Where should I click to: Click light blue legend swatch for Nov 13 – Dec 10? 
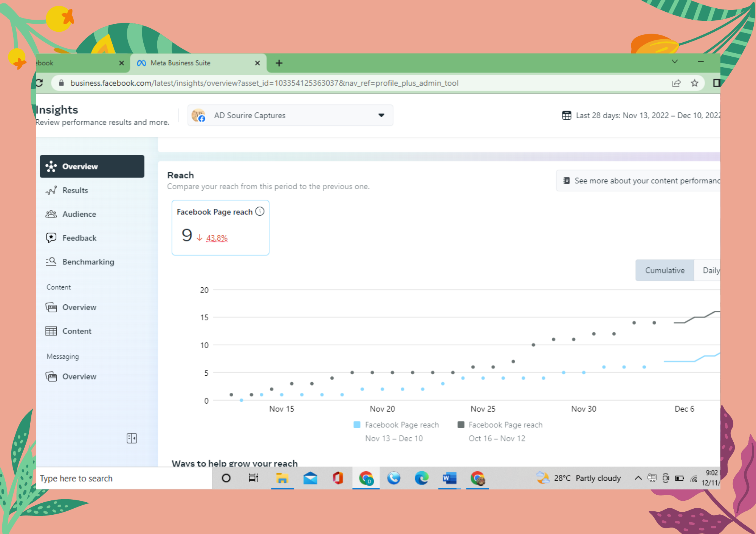[x=357, y=424]
